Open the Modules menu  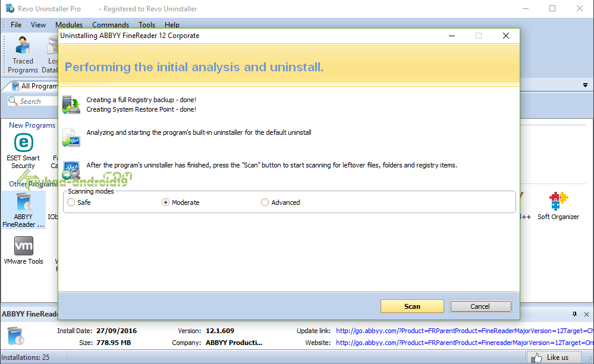[69, 24]
